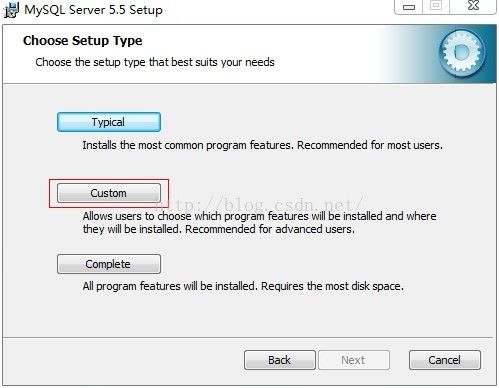Click 'Recommended for advanced users' text
499x388 pixels.
pyautogui.click(x=270, y=229)
